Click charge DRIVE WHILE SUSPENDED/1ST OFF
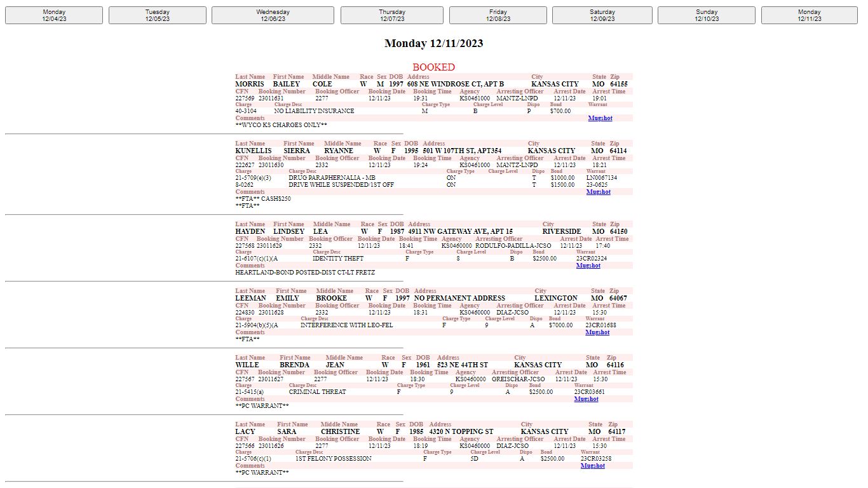 [x=341, y=185]
